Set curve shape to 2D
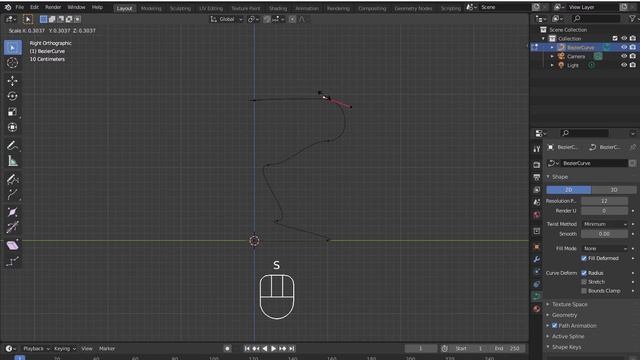Image resolution: width=640 pixels, height=360 pixels. (569, 190)
